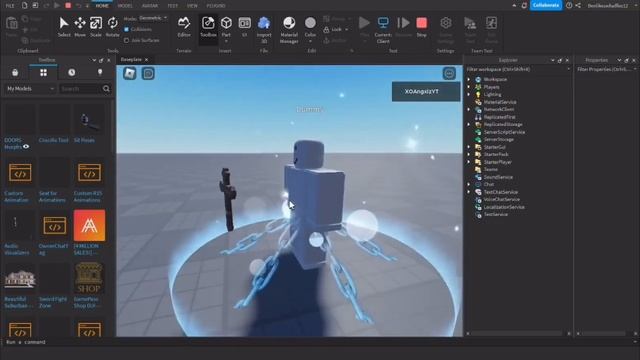Open the My Models dropdown in Toolbox
This screenshot has width=640, height=360.
[x=30, y=89]
